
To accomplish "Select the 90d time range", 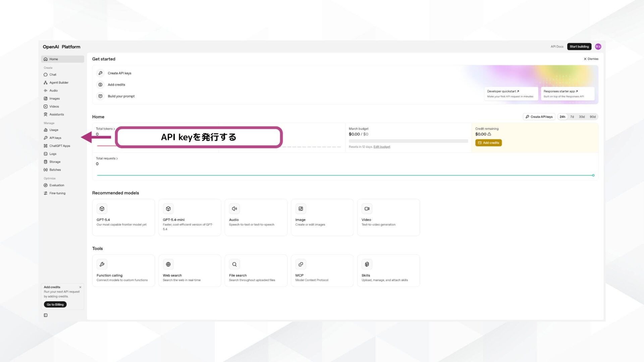I will [592, 117].
